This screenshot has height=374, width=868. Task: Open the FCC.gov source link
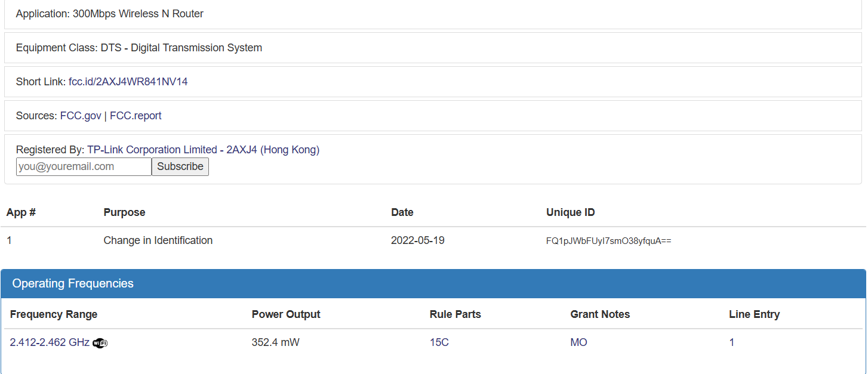tap(81, 116)
